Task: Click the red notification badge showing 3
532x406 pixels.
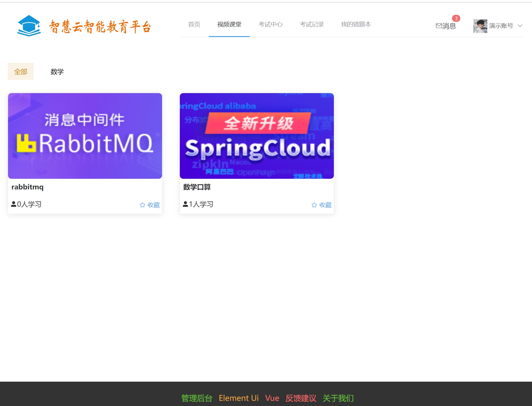Action: coord(456,18)
